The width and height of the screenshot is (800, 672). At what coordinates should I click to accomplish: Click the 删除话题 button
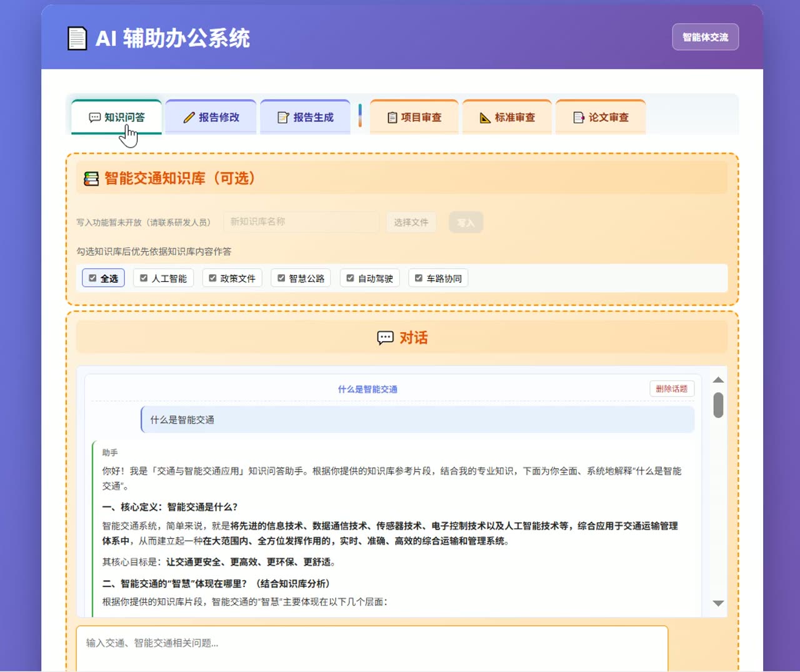(672, 388)
